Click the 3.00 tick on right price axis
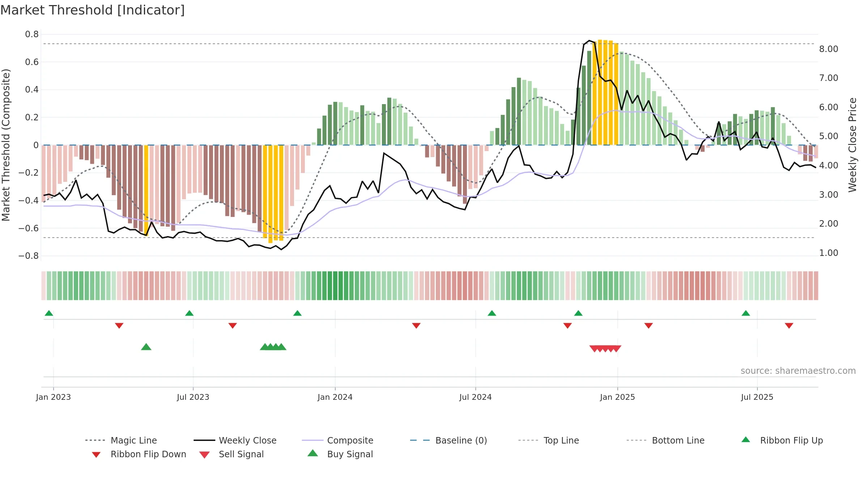 pos(829,195)
